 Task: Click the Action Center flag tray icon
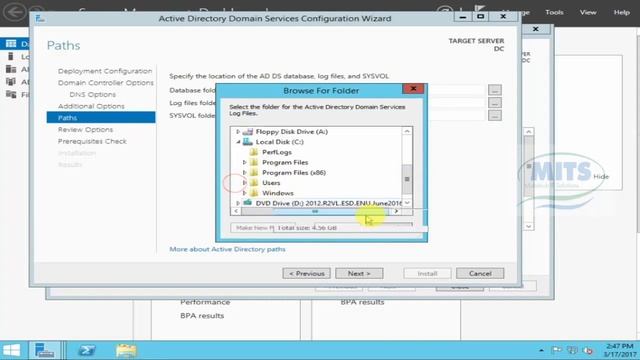click(x=556, y=350)
